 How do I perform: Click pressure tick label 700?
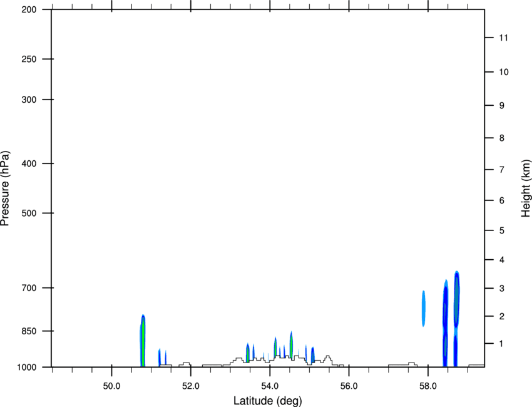coord(29,287)
